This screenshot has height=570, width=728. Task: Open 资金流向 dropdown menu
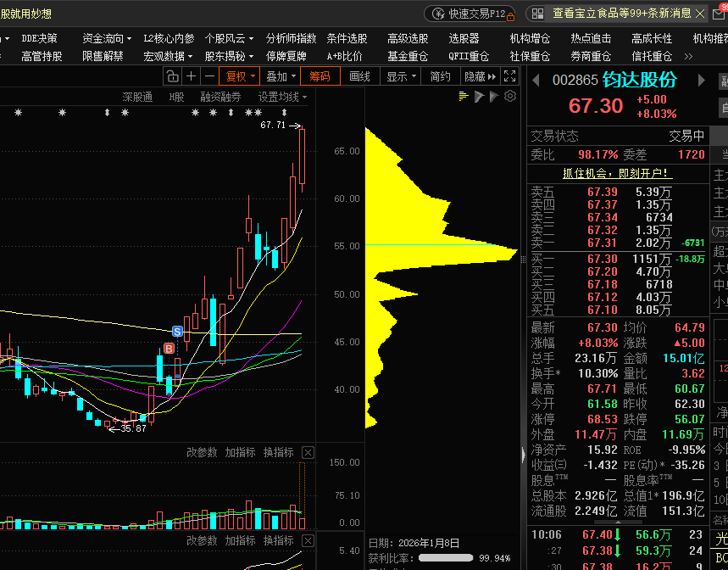tap(107, 38)
